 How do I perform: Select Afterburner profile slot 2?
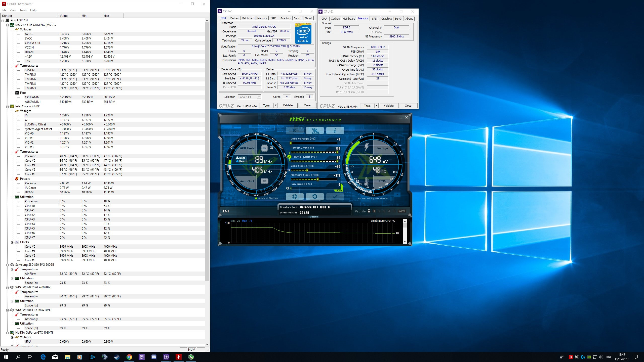coord(379,211)
